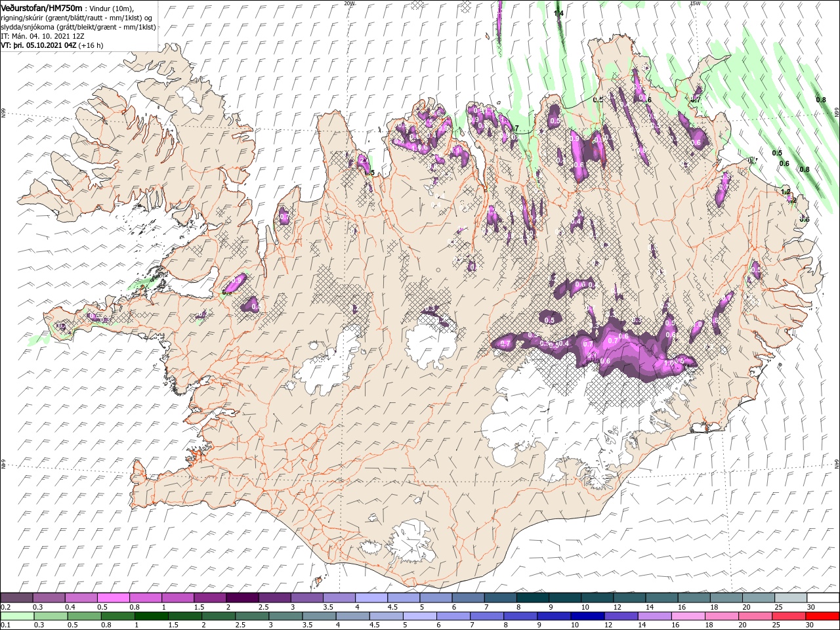Click the green 0.8 rain scale swatch

[117, 616]
